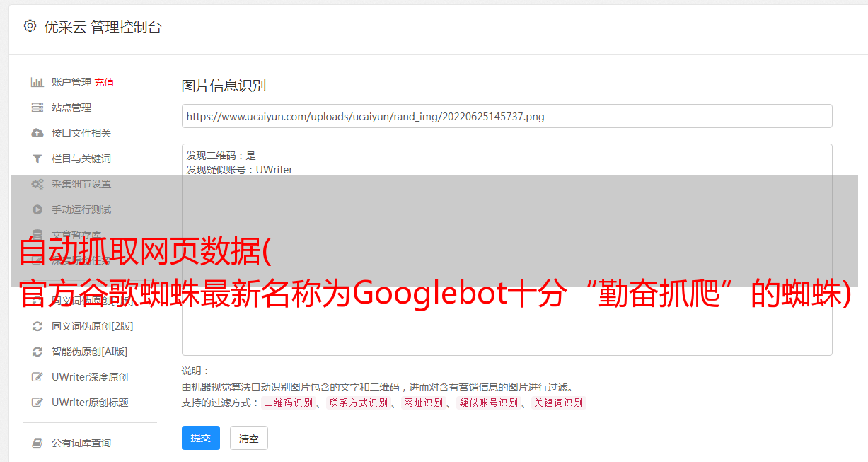Click the bar chart icon for 账户管理
The image size is (868, 462).
pos(37,82)
